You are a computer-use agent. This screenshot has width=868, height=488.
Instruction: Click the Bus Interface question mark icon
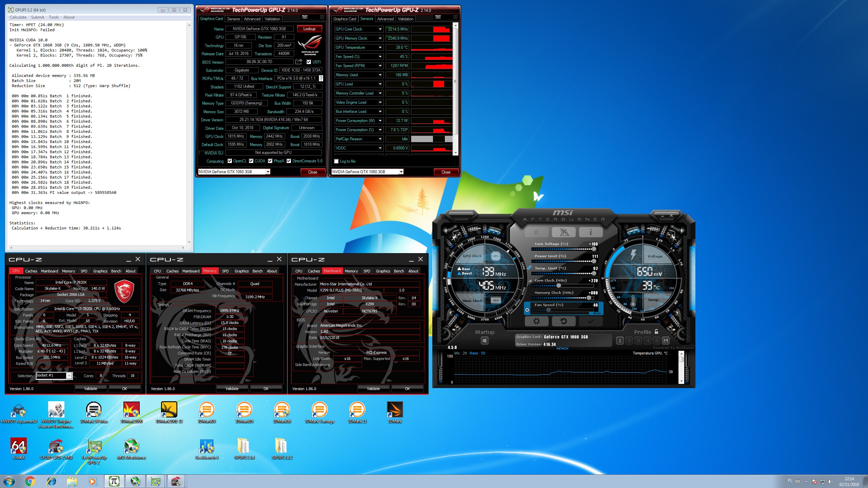pyautogui.click(x=321, y=78)
